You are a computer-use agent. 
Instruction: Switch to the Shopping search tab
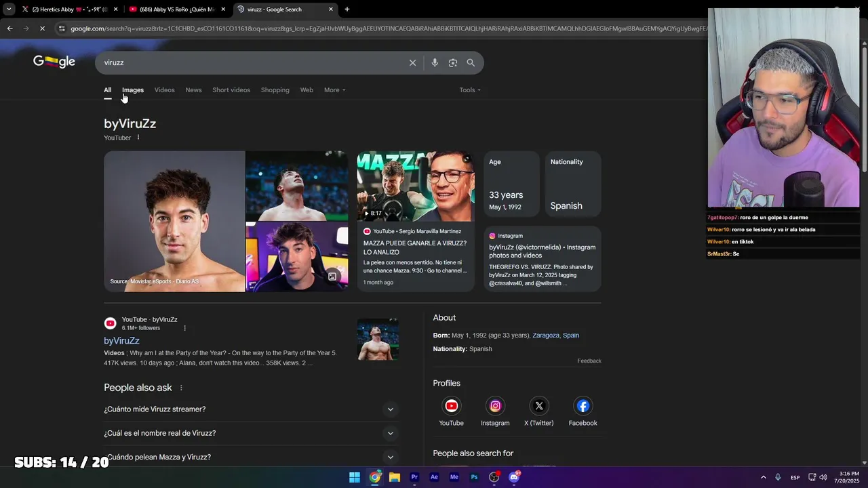[275, 90]
